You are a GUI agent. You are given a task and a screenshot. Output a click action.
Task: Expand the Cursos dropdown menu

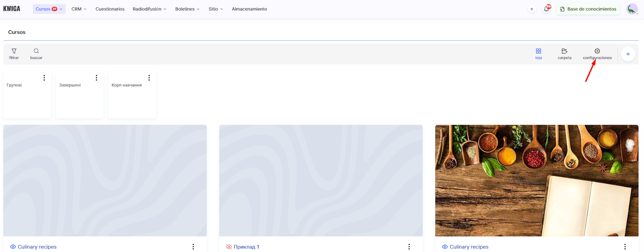pyautogui.click(x=49, y=9)
